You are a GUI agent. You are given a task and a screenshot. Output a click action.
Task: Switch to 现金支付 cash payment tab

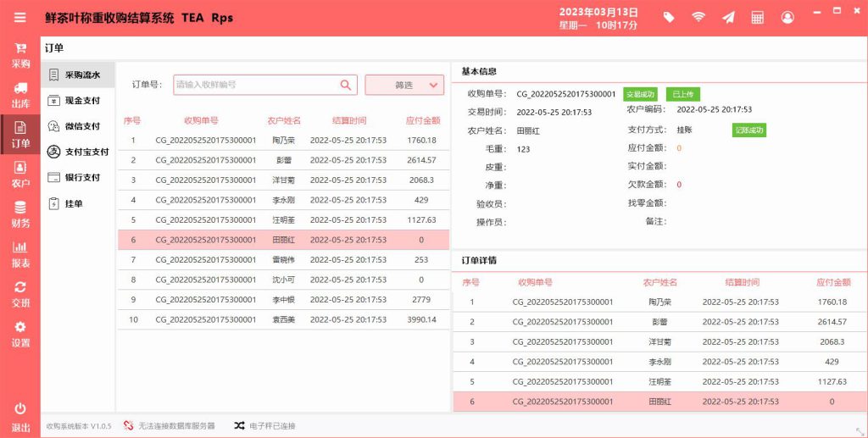tap(77, 101)
